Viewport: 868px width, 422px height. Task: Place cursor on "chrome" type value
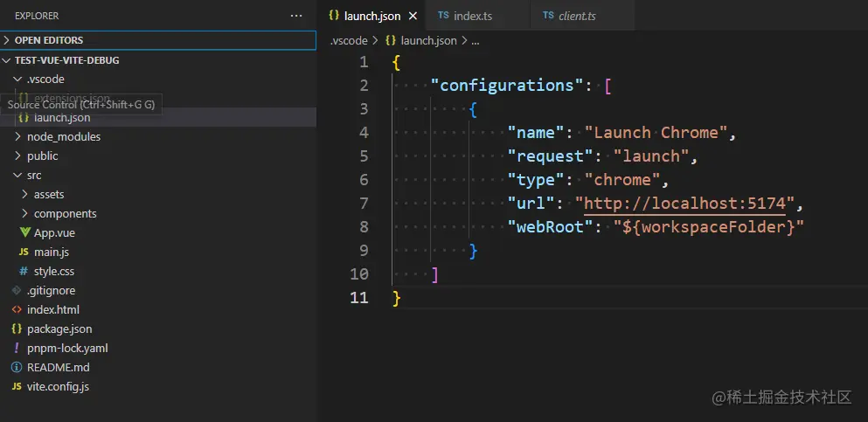622,180
